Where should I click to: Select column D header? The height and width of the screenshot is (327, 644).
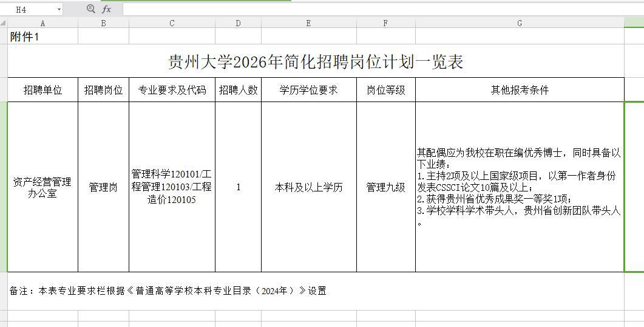click(238, 23)
